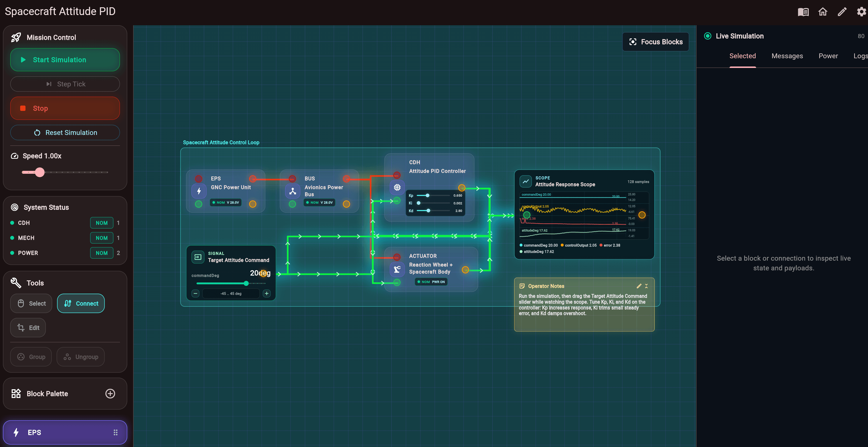The width and height of the screenshot is (868, 447).
Task: Click the controlOutput 2.05 legend entry
Action: click(x=579, y=245)
